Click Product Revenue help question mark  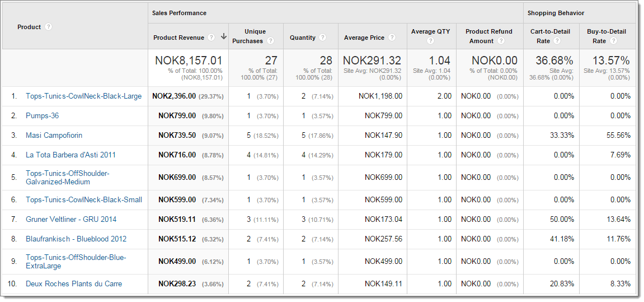point(211,38)
